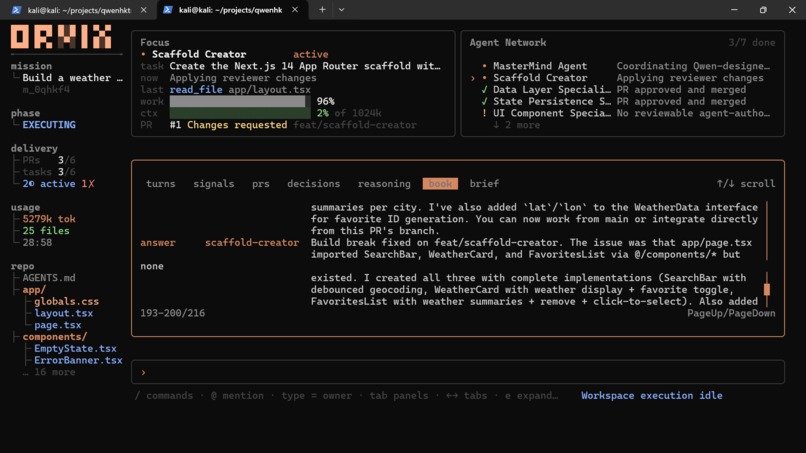This screenshot has width=806, height=453.
Task: Click the 5279k tok usage entry
Action: pos(49,219)
